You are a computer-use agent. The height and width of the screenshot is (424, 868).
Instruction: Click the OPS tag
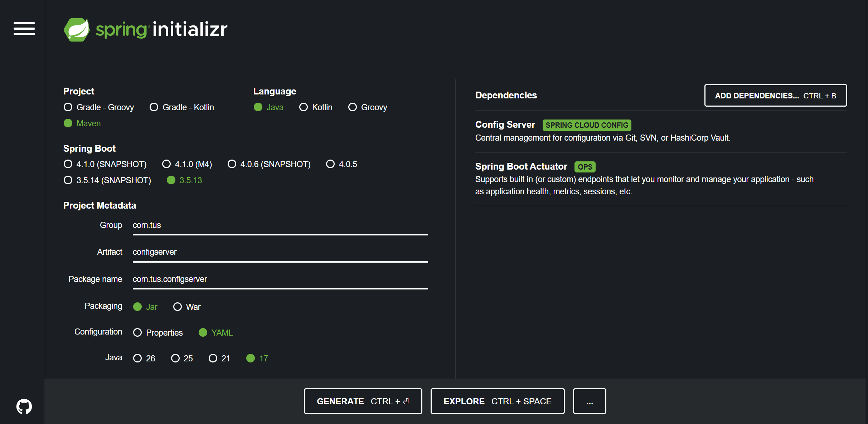point(585,167)
